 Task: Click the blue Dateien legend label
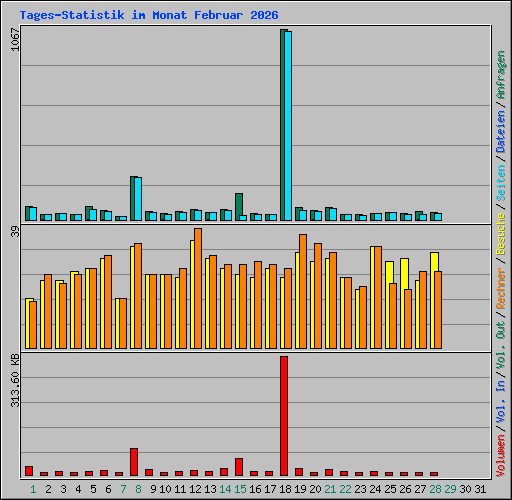(501, 132)
